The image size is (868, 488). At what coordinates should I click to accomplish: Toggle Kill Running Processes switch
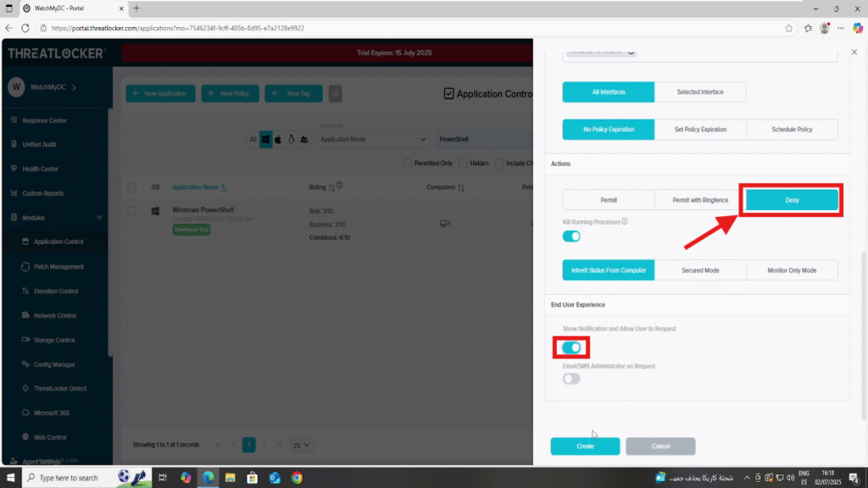[x=571, y=236]
